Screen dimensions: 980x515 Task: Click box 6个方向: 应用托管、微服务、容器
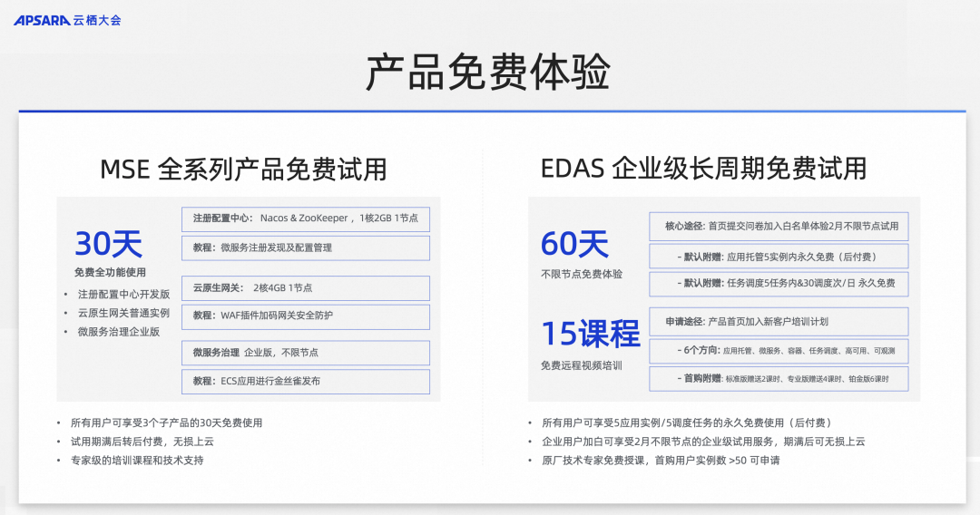click(779, 351)
